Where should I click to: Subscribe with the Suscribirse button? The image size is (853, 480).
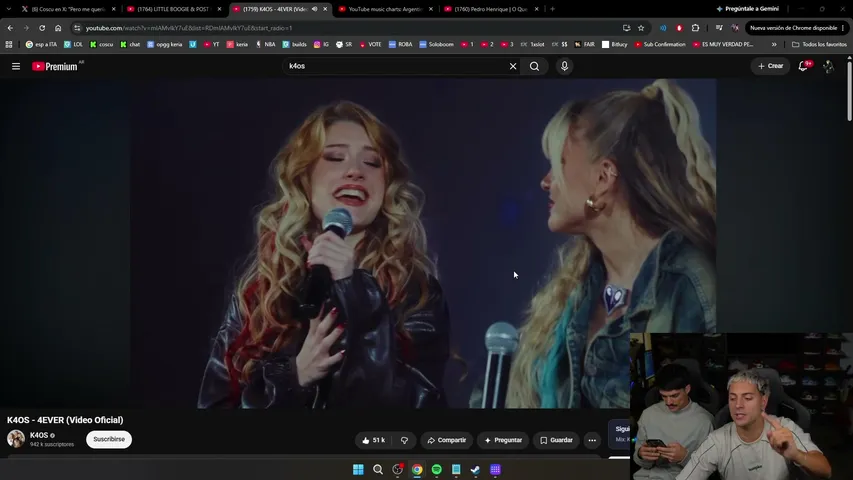coord(109,439)
